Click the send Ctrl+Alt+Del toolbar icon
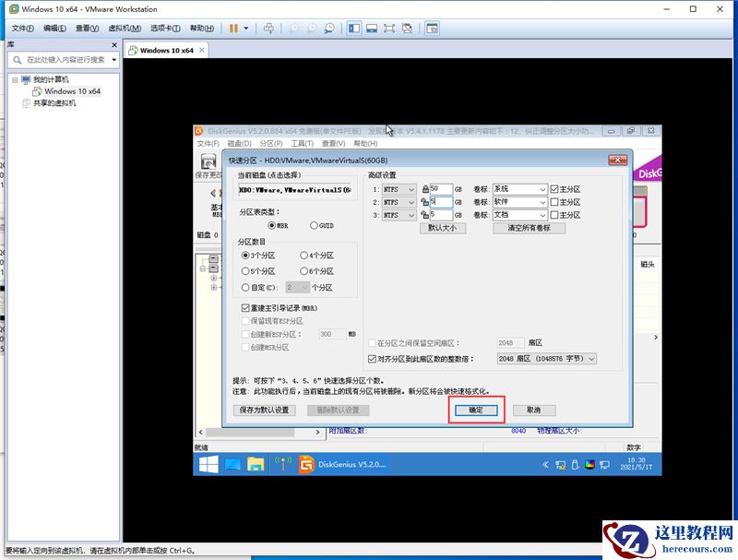The image size is (738, 560). pos(268,29)
